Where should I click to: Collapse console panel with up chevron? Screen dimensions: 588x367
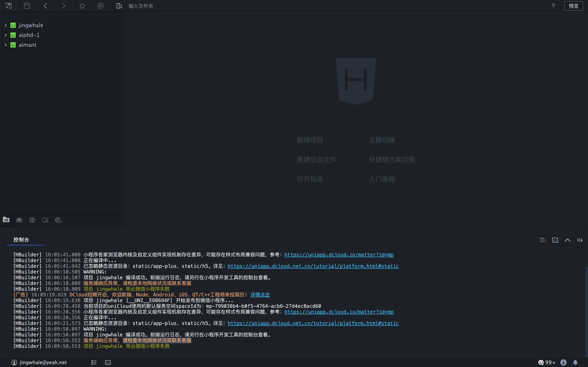tap(567, 240)
